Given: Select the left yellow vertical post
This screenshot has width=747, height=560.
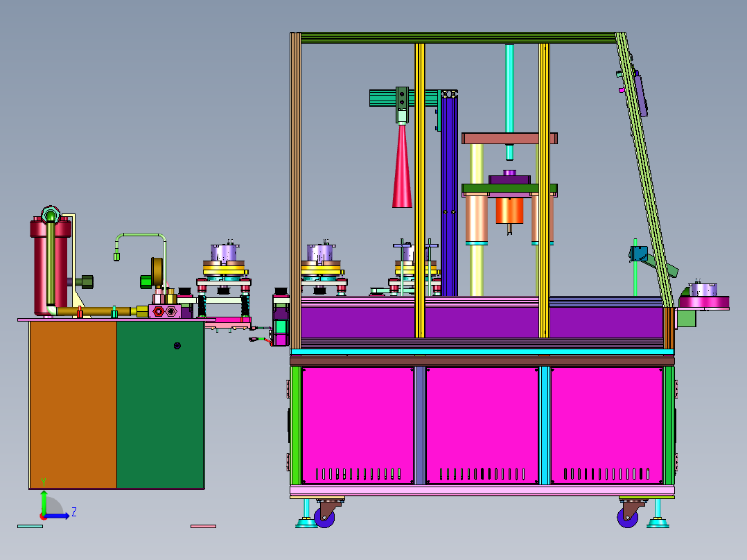Looking at the screenshot, I should (x=420, y=191).
